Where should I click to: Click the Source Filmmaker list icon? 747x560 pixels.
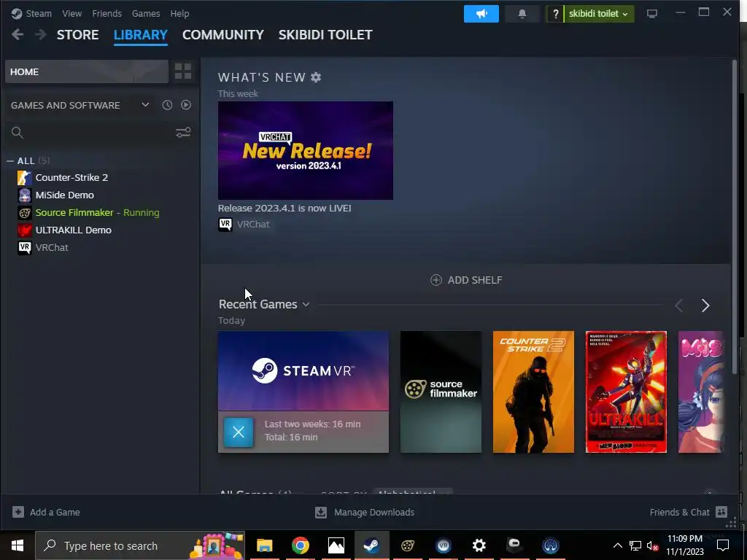pyautogui.click(x=25, y=213)
